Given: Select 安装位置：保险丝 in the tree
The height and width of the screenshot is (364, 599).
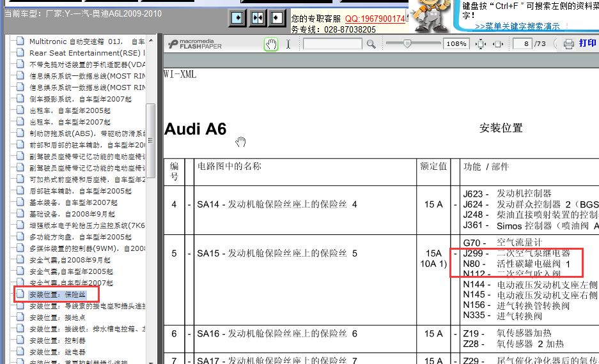Looking at the screenshot, I should point(58,294).
